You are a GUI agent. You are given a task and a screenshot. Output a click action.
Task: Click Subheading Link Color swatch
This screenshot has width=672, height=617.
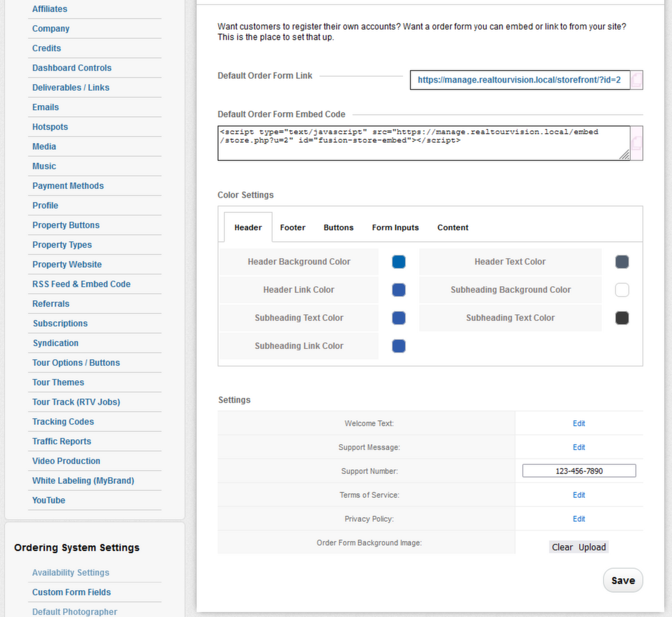pos(399,346)
